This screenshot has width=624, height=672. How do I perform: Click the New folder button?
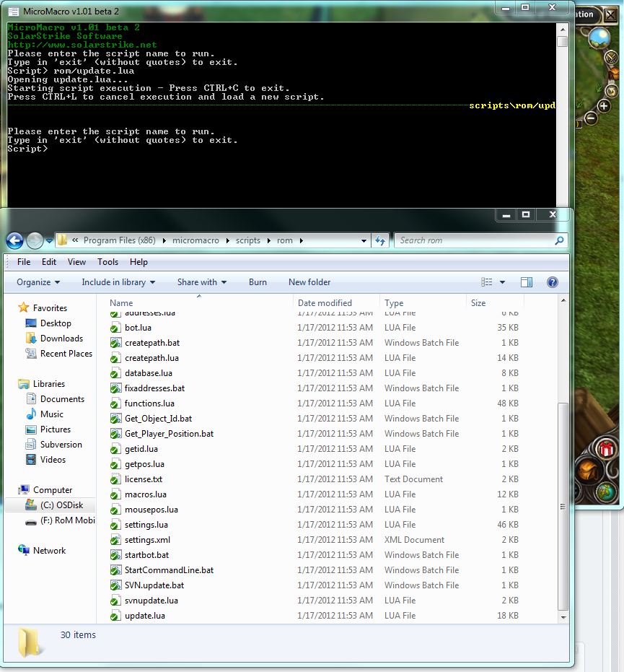coord(309,282)
